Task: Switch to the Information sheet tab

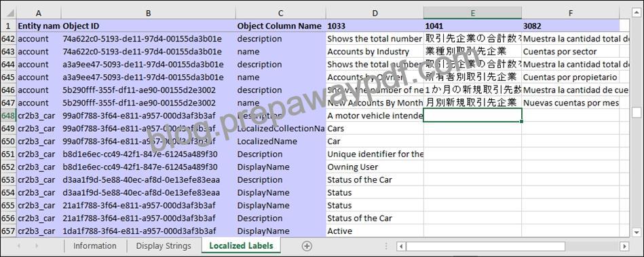Action: pyautogui.click(x=95, y=246)
